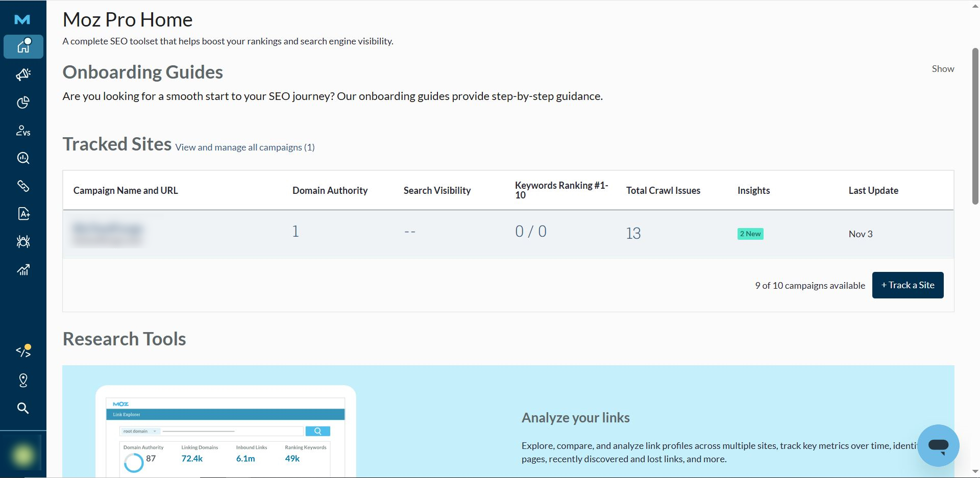Screen dimensions: 980x478
Task: Open View and manage all campaigns link
Action: coord(244,147)
